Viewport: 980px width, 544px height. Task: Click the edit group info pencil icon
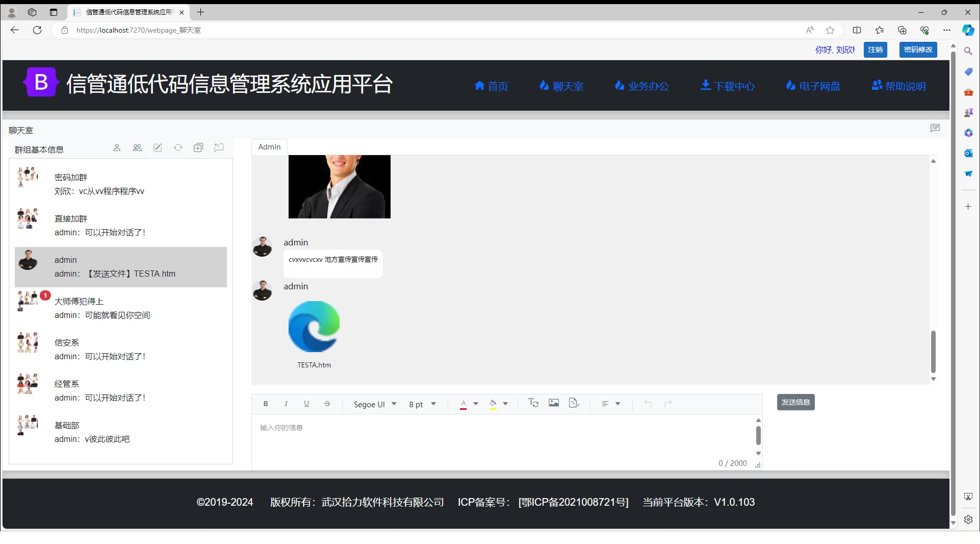(158, 147)
